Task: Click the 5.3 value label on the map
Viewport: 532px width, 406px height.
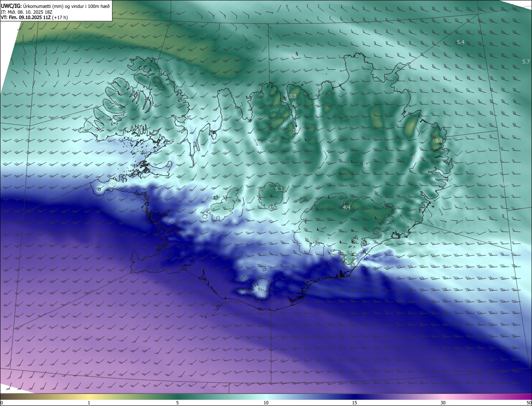Action: 279,189
